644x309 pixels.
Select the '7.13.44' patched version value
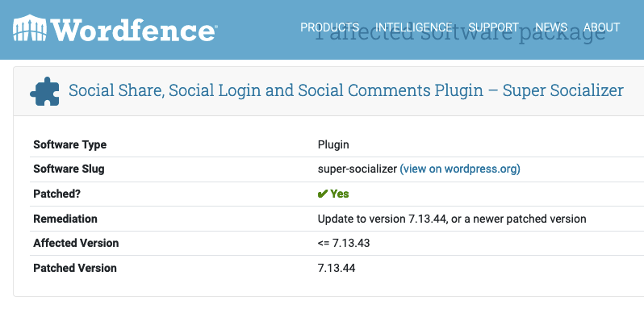pyautogui.click(x=337, y=268)
